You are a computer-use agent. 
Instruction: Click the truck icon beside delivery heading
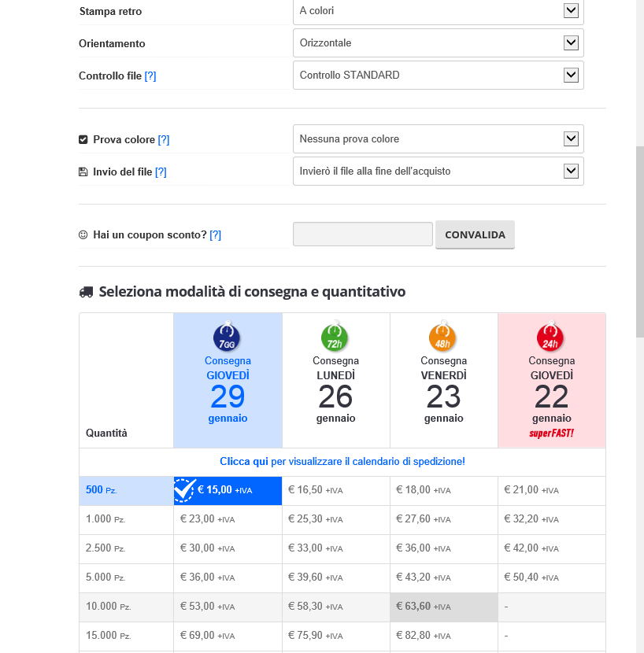pos(87,292)
